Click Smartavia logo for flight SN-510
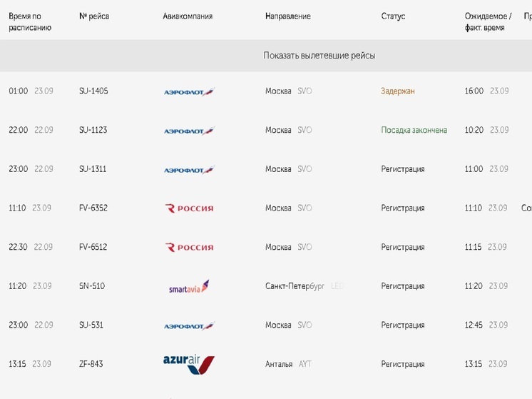This screenshot has width=532, height=399. coord(189,286)
